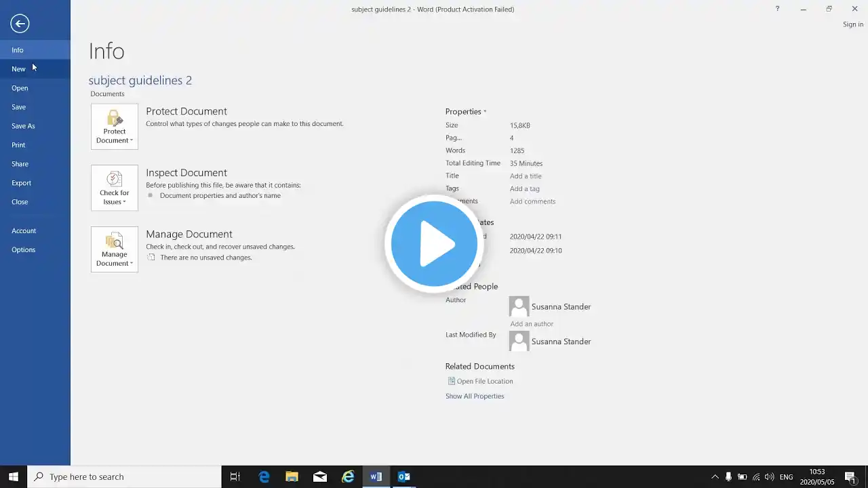Switch to Word on the taskbar
The height and width of the screenshot is (488, 868).
(x=376, y=476)
